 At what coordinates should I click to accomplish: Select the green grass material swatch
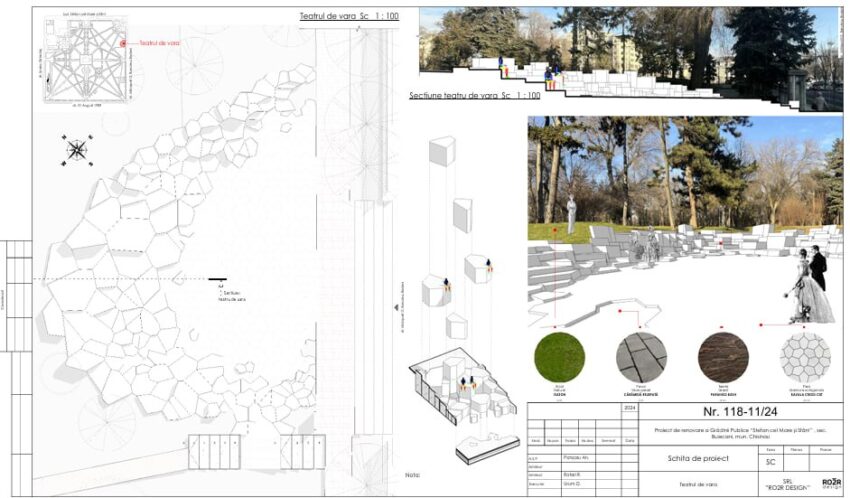pyautogui.click(x=559, y=358)
